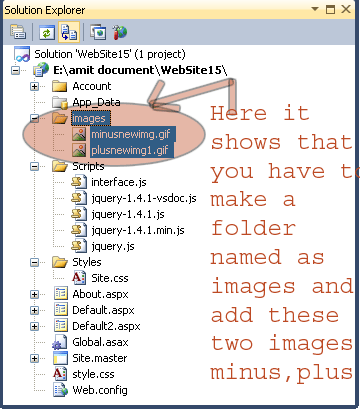
Task: Open the ASP.NET Configuration tool icon
Action: pos(120,32)
